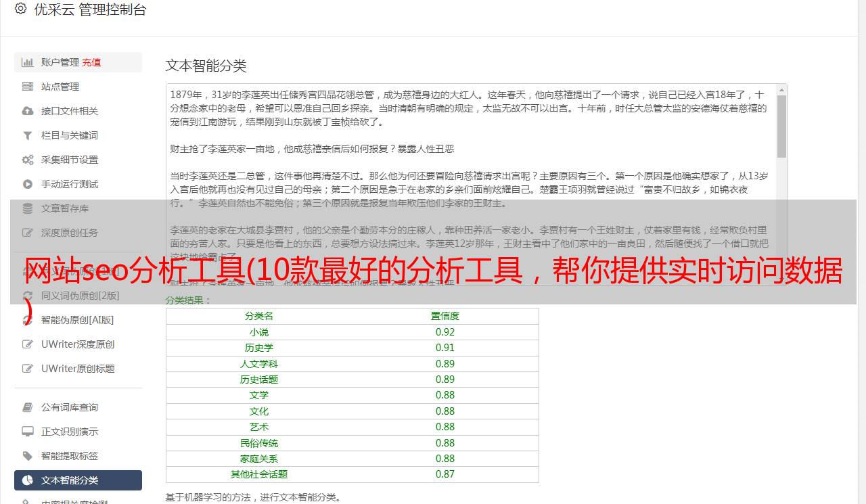
Task: Click the 公有词库查询 book icon
Action: point(28,407)
